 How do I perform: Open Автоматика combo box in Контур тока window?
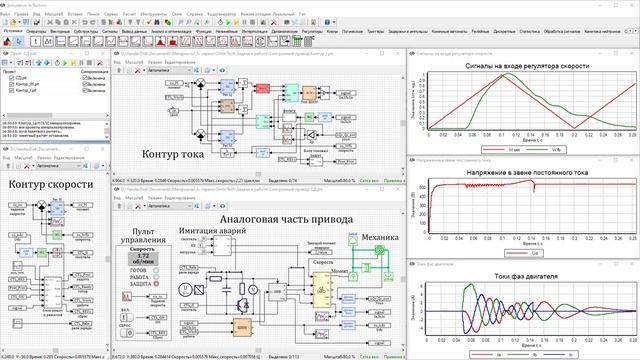click(x=169, y=70)
